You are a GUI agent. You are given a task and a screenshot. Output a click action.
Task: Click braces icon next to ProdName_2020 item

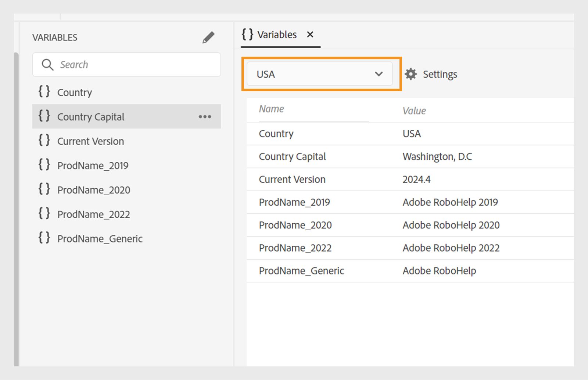pos(44,189)
